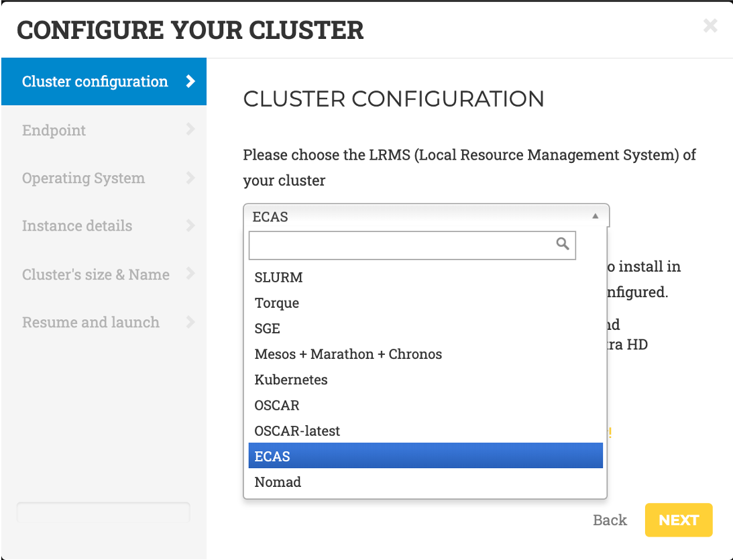This screenshot has width=733, height=560.
Task: Pick OSCAR-latest from the list
Action: pyautogui.click(x=297, y=431)
